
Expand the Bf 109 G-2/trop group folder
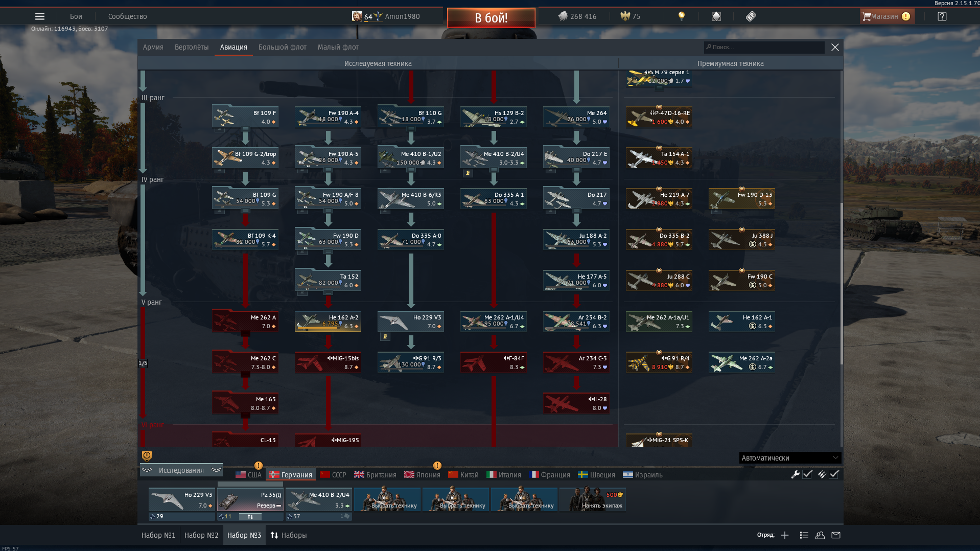pyautogui.click(x=220, y=171)
